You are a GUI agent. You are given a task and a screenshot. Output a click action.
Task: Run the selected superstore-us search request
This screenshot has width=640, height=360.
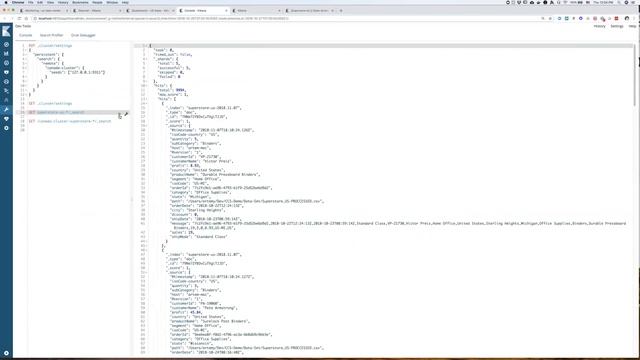pos(120,116)
